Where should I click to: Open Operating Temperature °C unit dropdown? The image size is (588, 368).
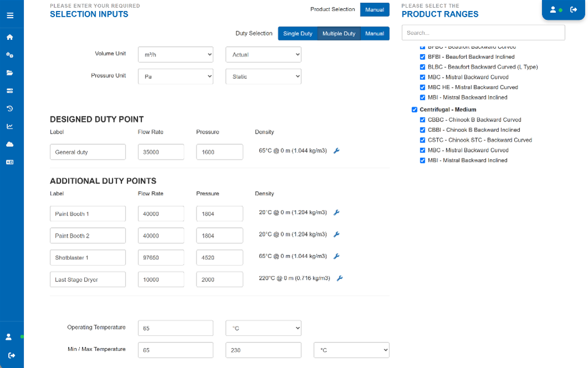[263, 328]
